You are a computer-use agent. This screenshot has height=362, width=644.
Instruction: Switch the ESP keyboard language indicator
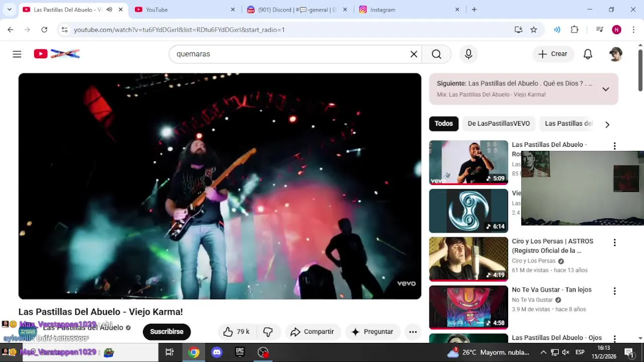tap(580, 352)
